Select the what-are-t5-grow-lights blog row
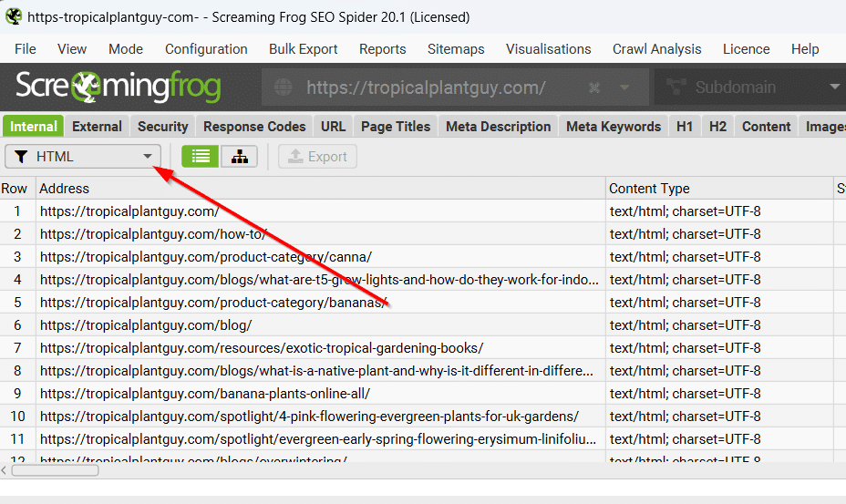The image size is (846, 504). pyautogui.click(x=321, y=280)
